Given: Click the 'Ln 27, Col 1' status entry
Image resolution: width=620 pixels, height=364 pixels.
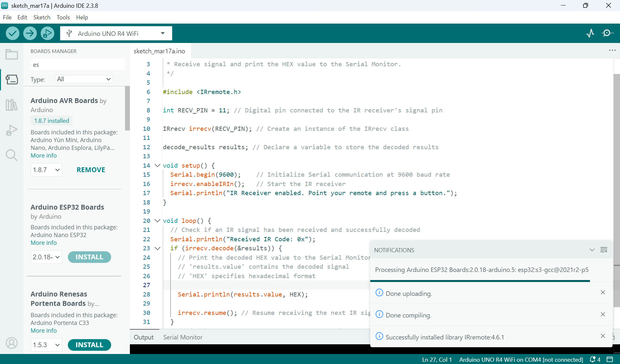Looking at the screenshot, I should pos(437,359).
